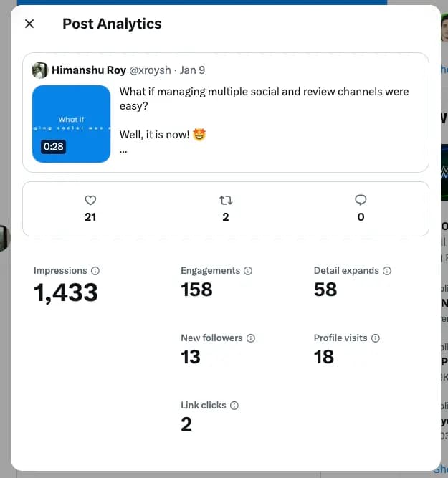Expand the truncated post text ellipsis
Viewport: 448px width, 478px height.
[x=123, y=150]
